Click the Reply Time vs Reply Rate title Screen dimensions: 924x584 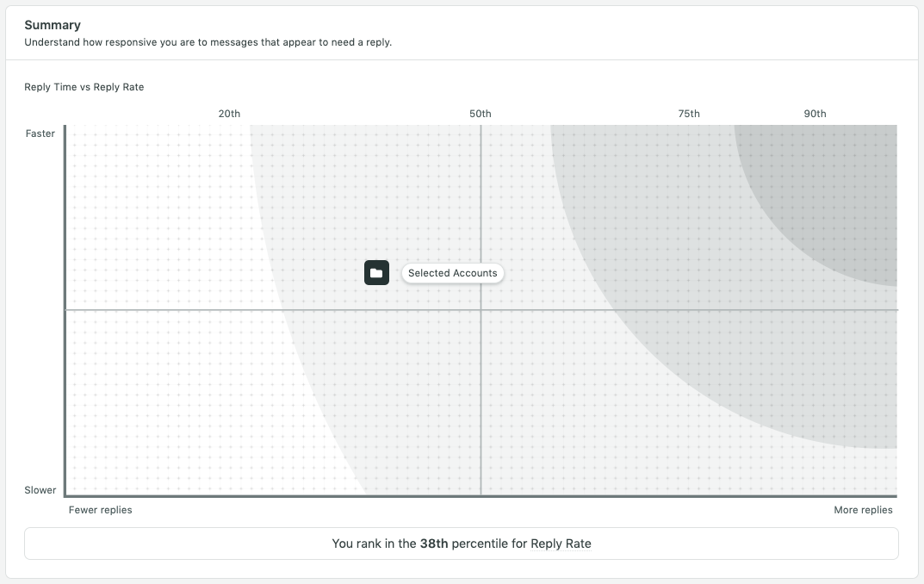coord(84,87)
